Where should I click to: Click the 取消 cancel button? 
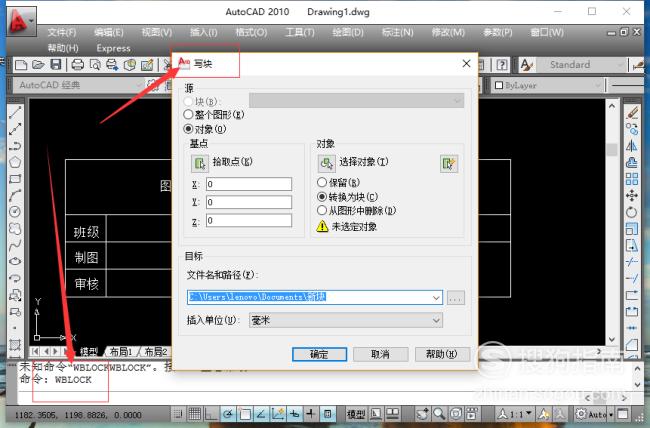[380, 354]
